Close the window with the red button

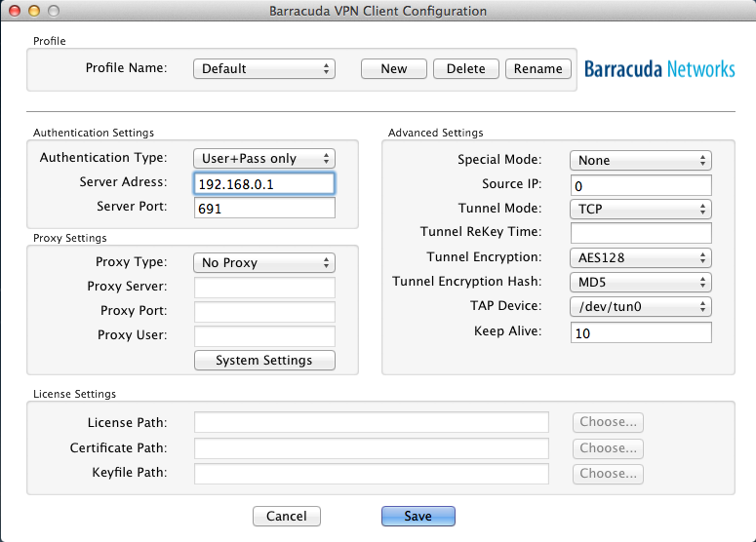coord(15,11)
